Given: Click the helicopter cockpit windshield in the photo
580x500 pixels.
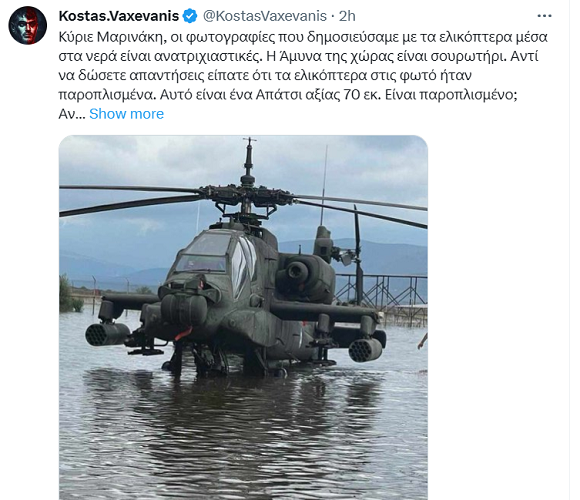Looking at the screenshot, I should coord(203,254).
